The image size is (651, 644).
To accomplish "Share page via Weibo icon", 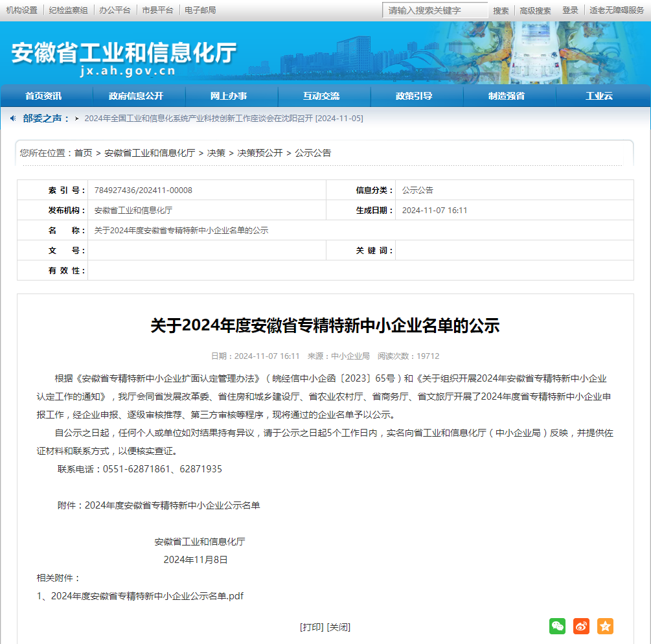I will 581,626.
